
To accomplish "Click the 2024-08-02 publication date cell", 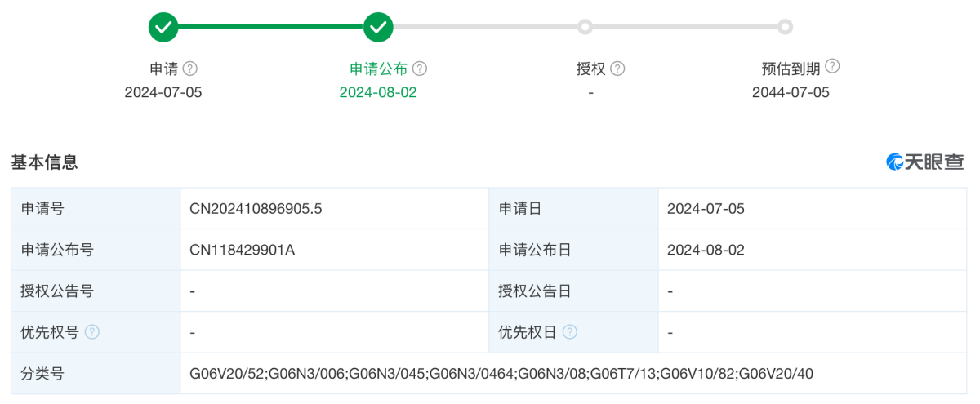I will (813, 250).
